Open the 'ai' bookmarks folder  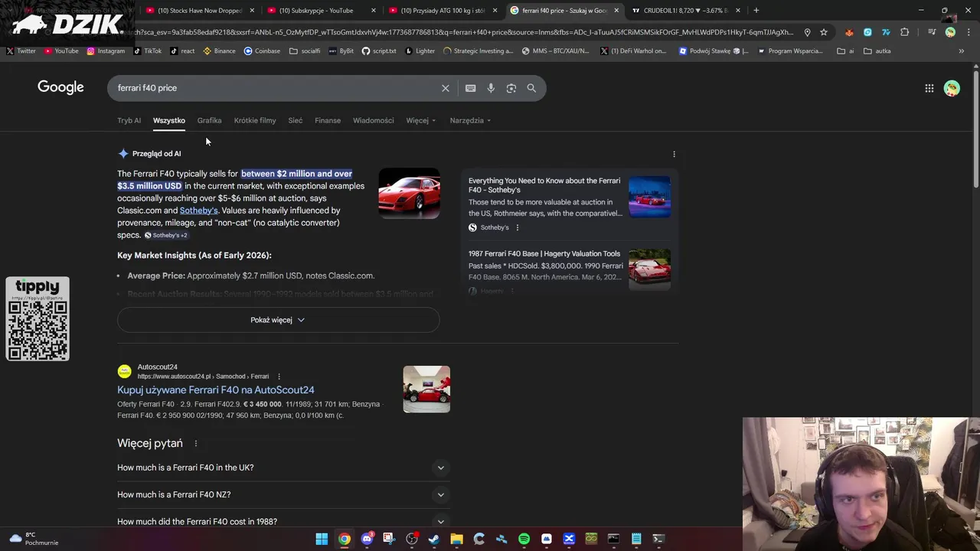(846, 51)
